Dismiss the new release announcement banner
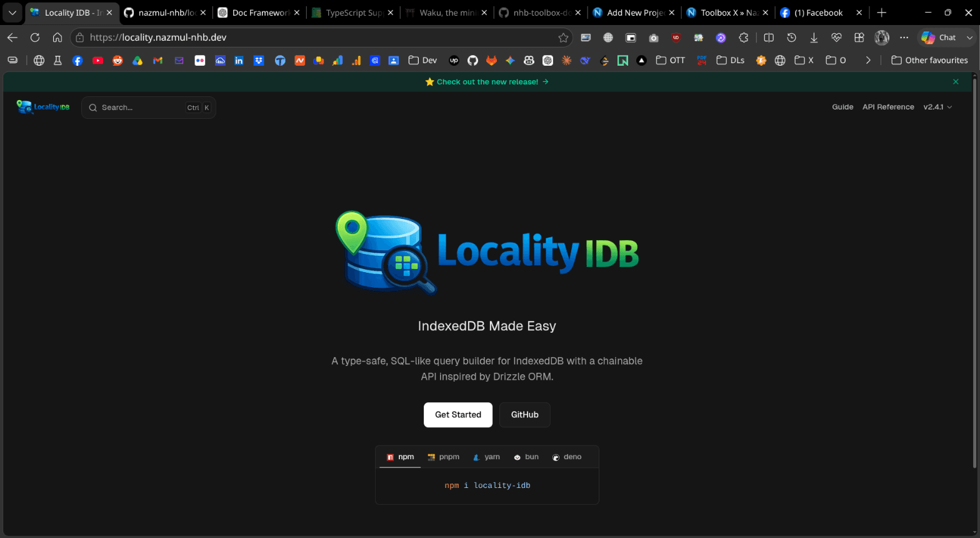This screenshot has width=980, height=538. point(956,82)
